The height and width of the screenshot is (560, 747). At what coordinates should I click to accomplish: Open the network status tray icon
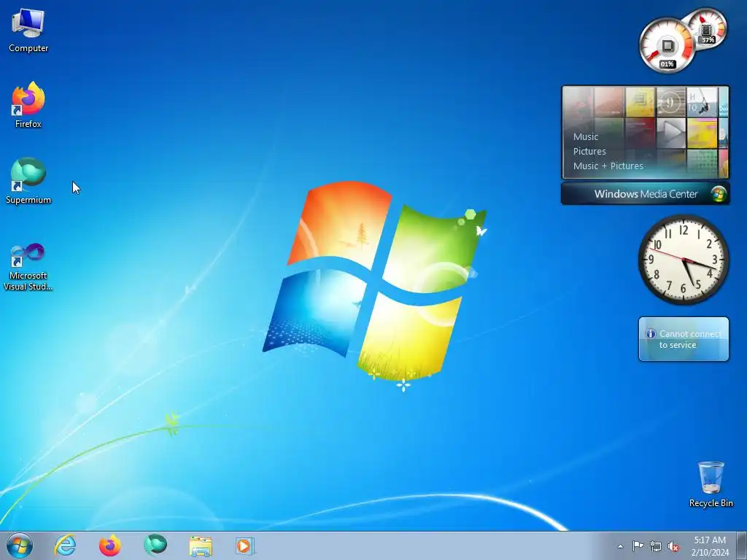[656, 546]
